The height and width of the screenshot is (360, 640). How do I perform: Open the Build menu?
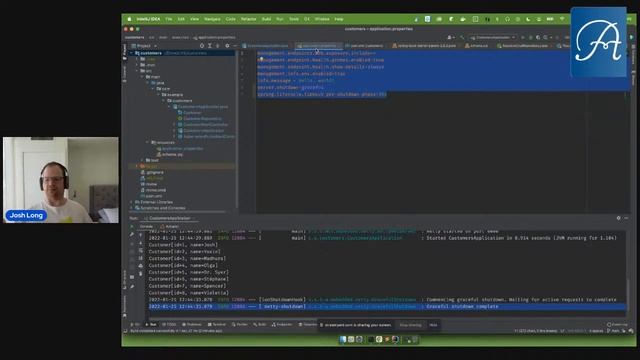click(267, 19)
